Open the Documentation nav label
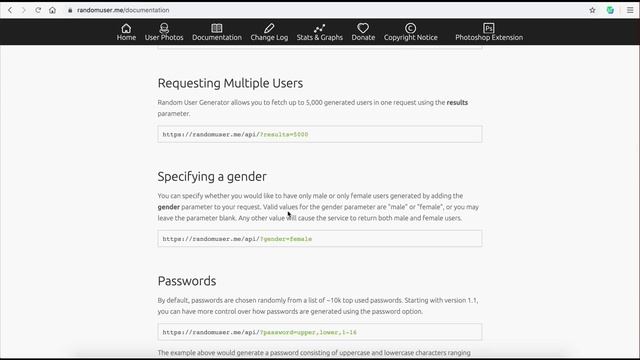The image size is (640, 360). coord(217,38)
